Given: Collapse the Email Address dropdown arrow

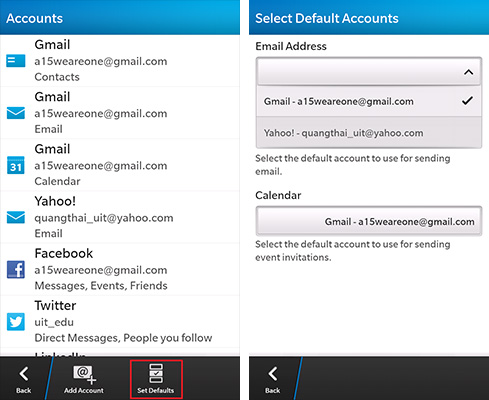Looking at the screenshot, I should tap(469, 72).
